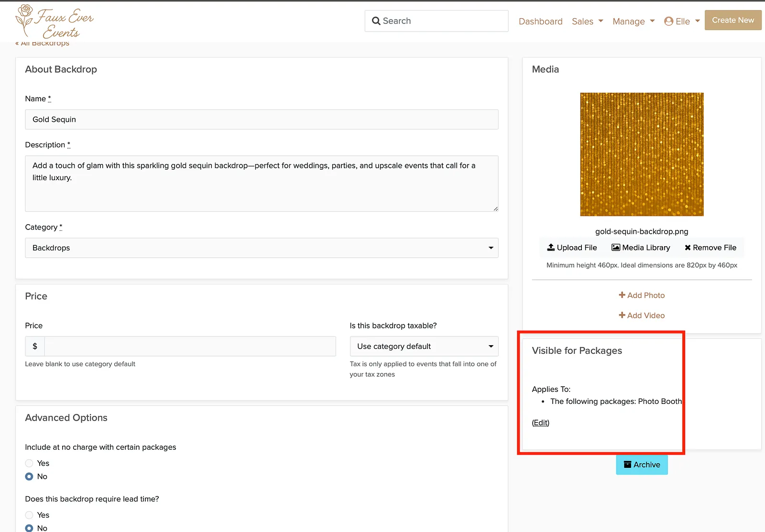Click the Description textarea resize handle

[x=495, y=208]
